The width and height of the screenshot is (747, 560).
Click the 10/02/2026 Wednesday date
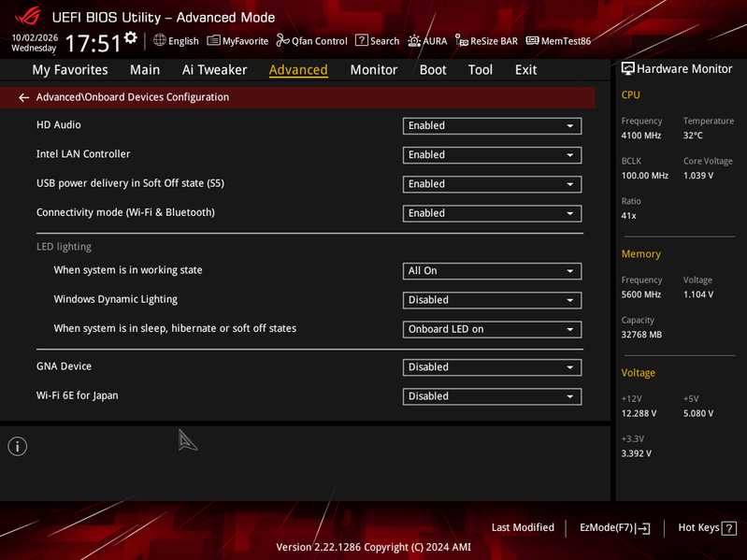[35, 43]
